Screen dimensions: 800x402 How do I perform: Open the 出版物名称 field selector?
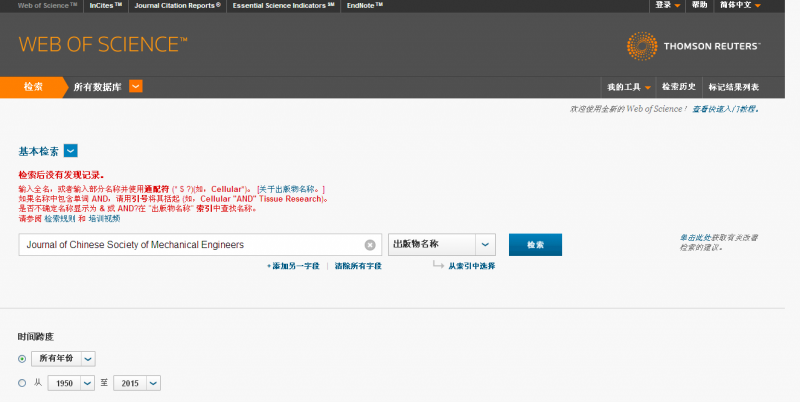click(x=442, y=245)
